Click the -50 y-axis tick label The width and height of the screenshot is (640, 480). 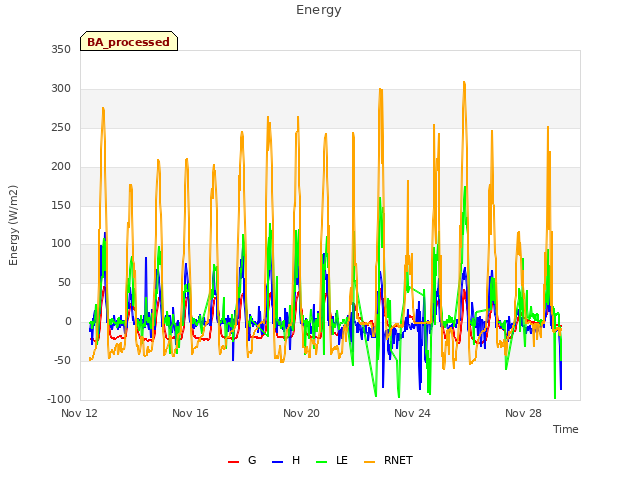[x=62, y=360]
